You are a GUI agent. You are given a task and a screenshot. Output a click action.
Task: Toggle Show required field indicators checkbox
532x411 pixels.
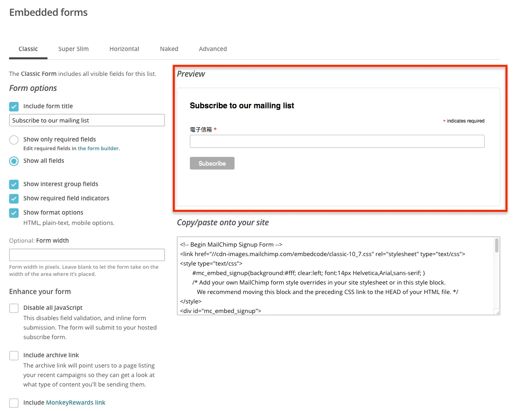tap(14, 199)
